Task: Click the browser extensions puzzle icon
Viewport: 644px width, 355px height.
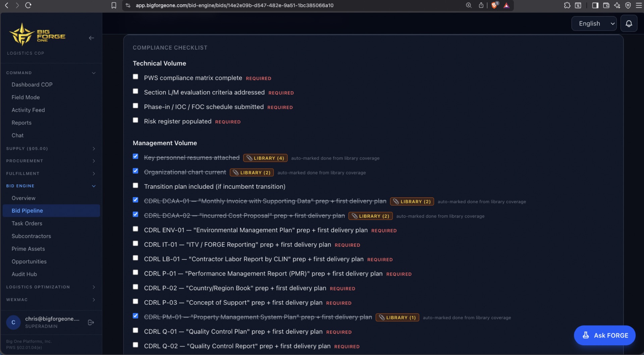Action: point(567,5)
